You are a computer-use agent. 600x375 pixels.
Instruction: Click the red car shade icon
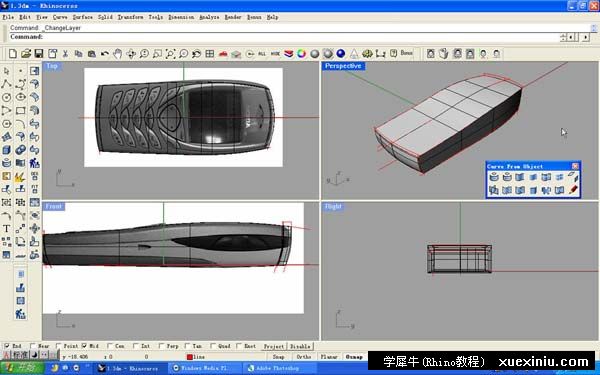tap(223, 54)
